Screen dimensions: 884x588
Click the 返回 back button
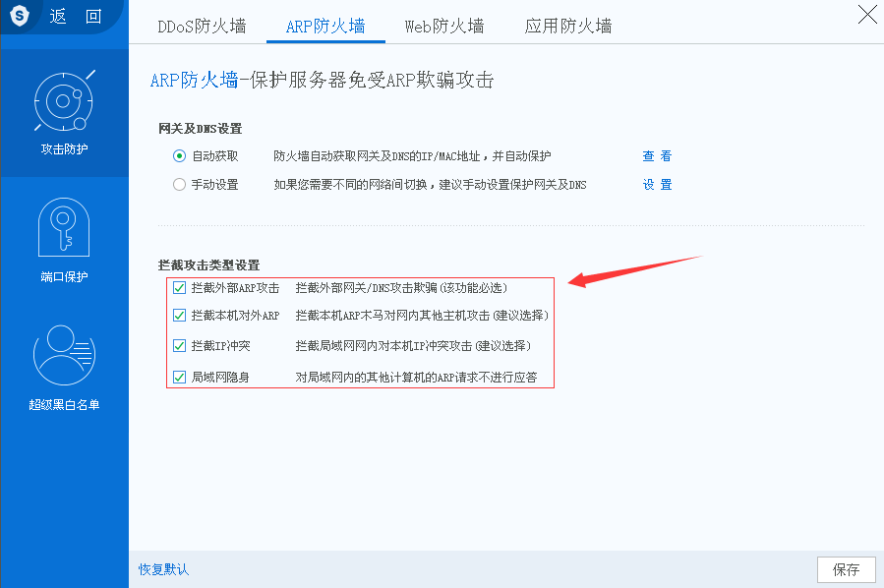tap(76, 17)
